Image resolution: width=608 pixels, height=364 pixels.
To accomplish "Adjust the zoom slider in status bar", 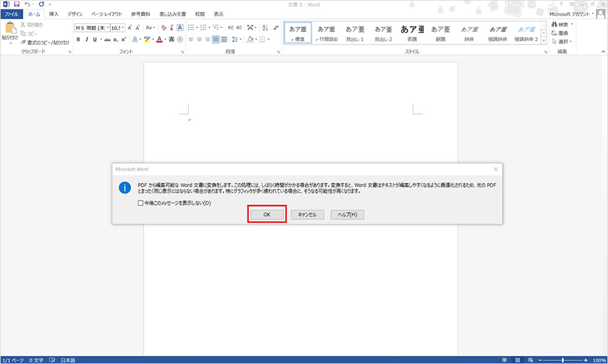I will (x=563, y=360).
